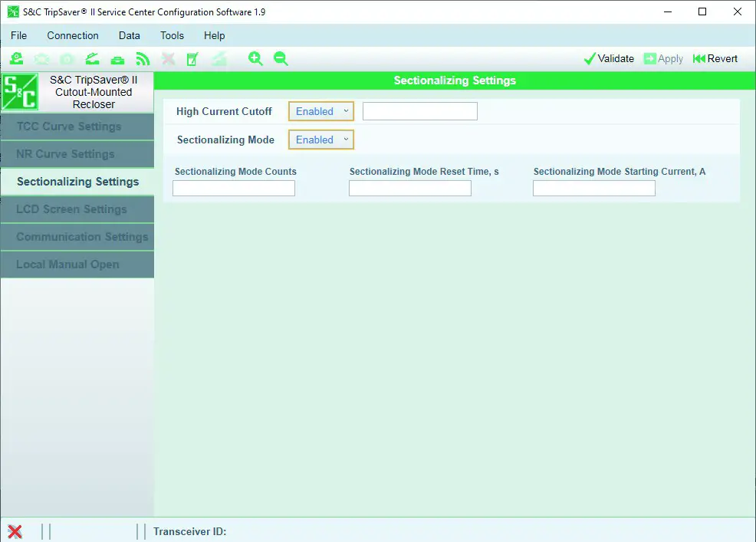Click the Sectionalizing Mode Starting Current field
756x542 pixels.
(x=594, y=189)
